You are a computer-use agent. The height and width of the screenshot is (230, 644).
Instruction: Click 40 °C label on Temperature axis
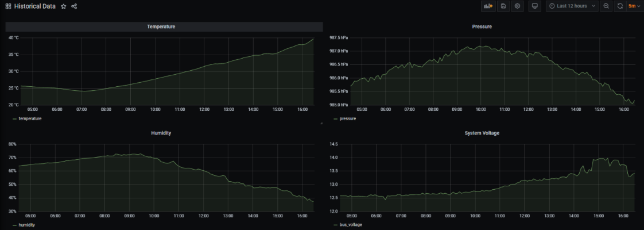[x=14, y=38]
